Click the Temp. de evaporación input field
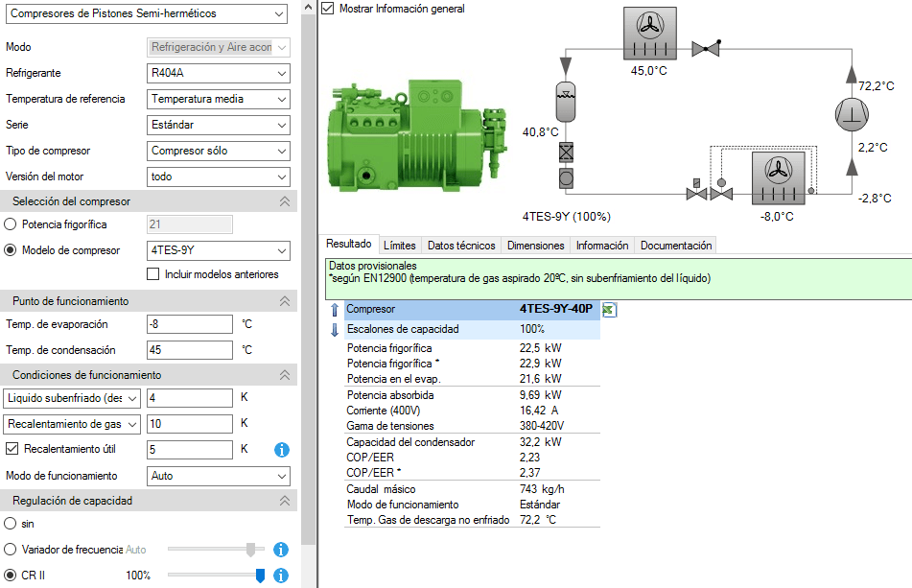912x588 pixels. tap(190, 324)
